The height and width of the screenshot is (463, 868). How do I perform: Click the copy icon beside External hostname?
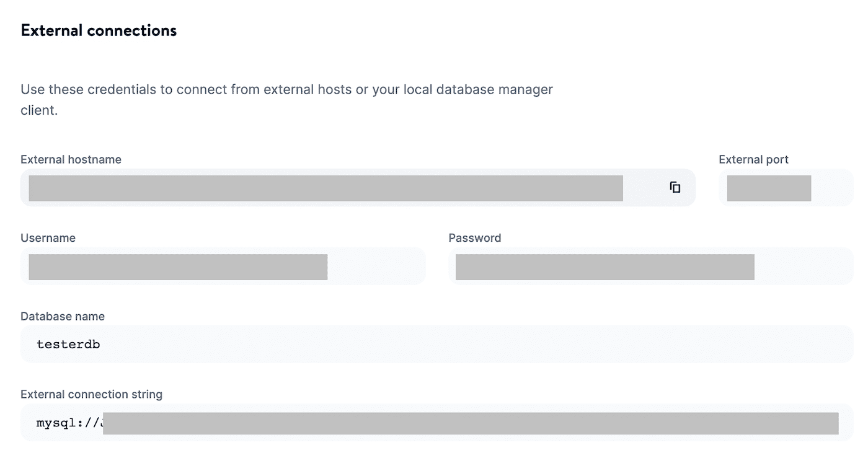tap(674, 187)
